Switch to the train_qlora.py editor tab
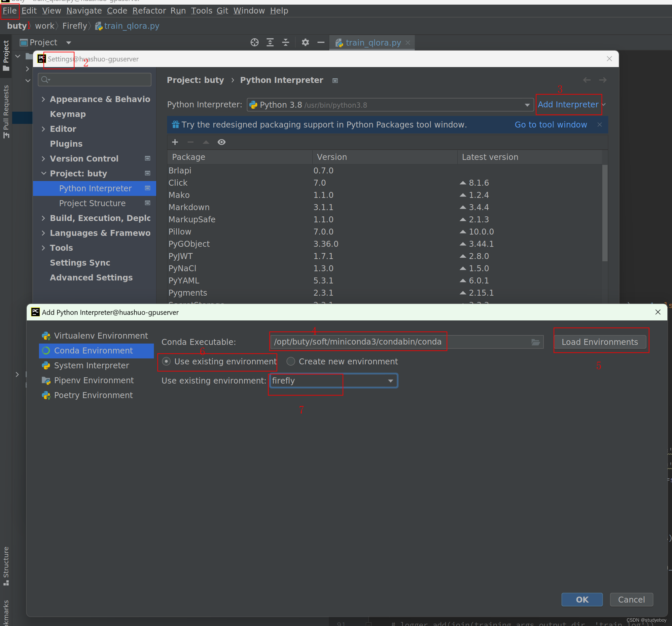This screenshot has height=626, width=672. pos(373,43)
